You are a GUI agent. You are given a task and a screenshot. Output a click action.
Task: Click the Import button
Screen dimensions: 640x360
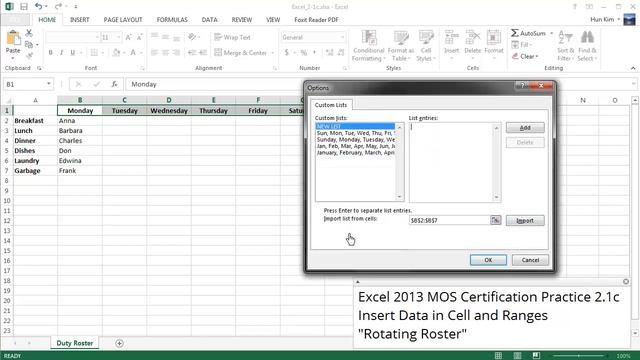(x=525, y=220)
